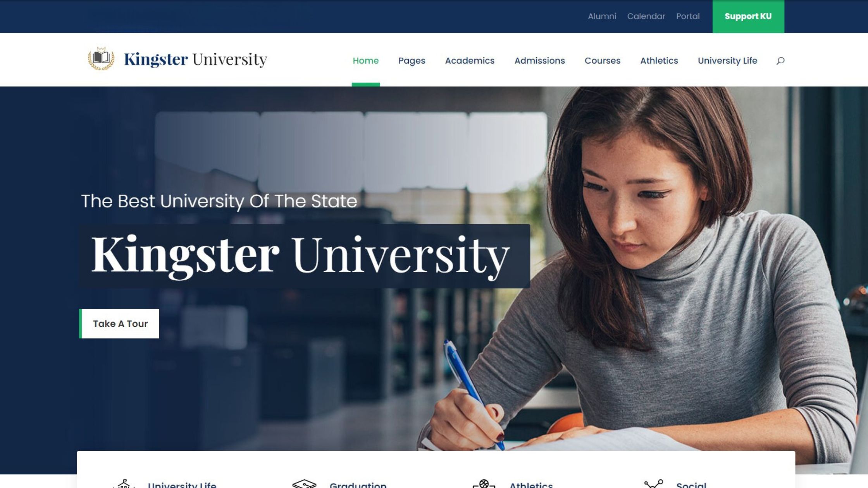Expand the University Life dropdown
868x488 pixels.
[x=728, y=60]
